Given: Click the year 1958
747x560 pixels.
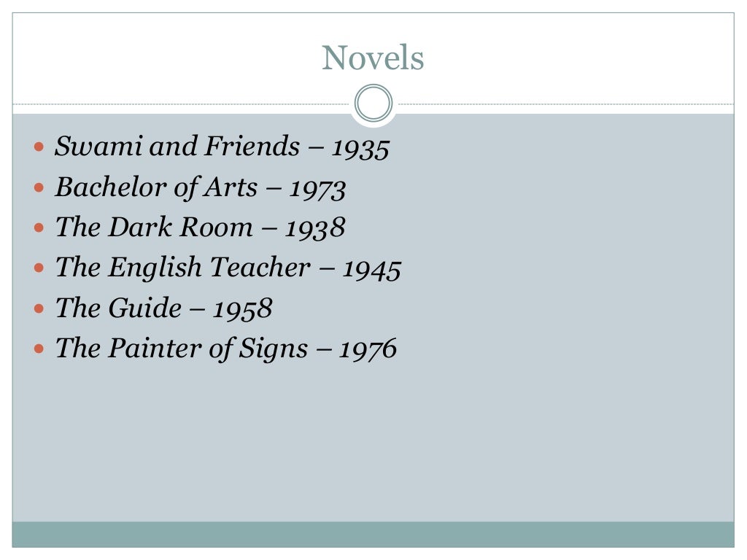Looking at the screenshot, I should (x=242, y=309).
